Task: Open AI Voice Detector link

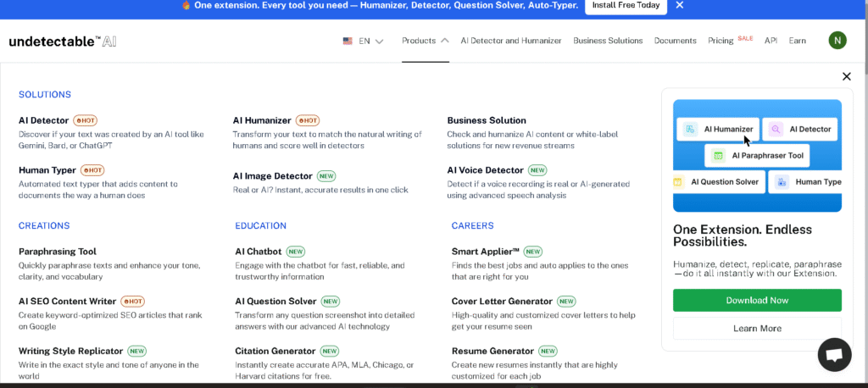Action: click(x=486, y=170)
